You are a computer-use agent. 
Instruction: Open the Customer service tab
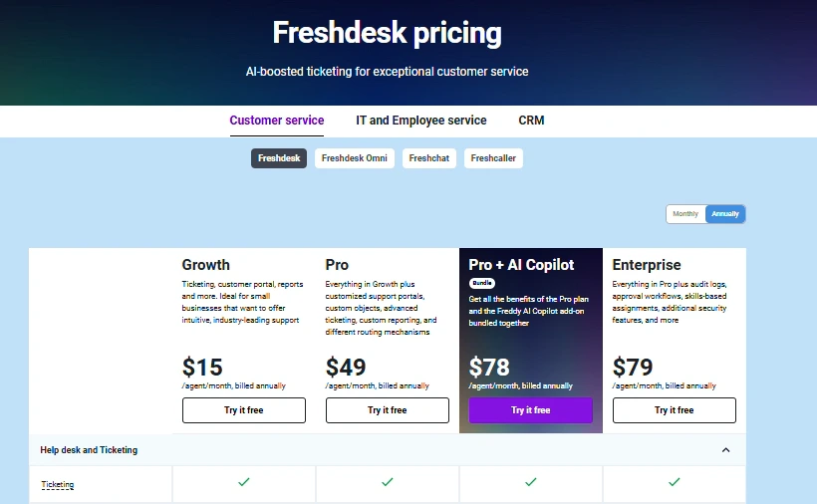277,121
